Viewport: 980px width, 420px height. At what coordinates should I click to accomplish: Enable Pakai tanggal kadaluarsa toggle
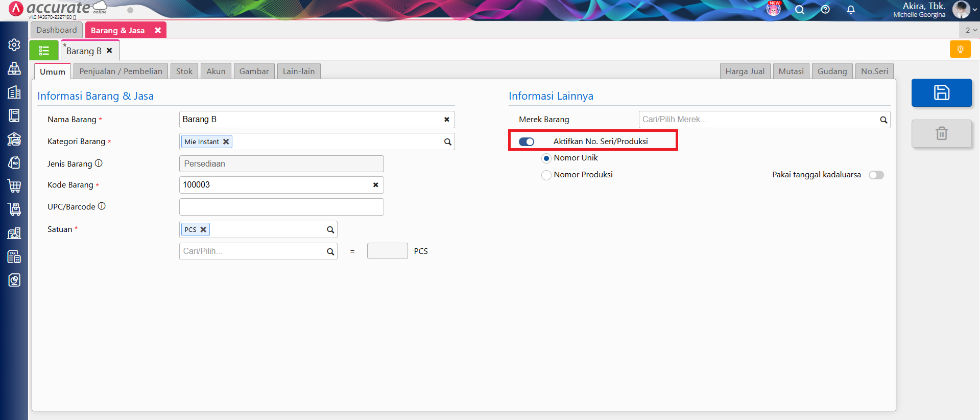pyautogui.click(x=876, y=175)
